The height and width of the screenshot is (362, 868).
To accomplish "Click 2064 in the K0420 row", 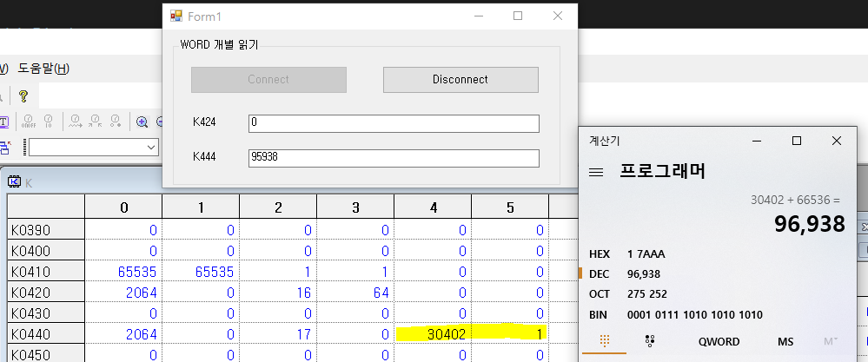I will [x=123, y=293].
